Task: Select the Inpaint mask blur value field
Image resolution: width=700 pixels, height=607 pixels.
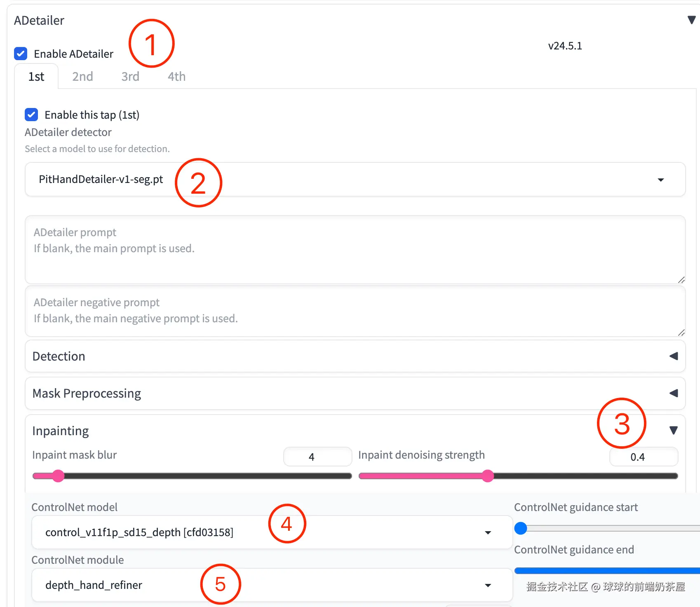Action: click(317, 457)
